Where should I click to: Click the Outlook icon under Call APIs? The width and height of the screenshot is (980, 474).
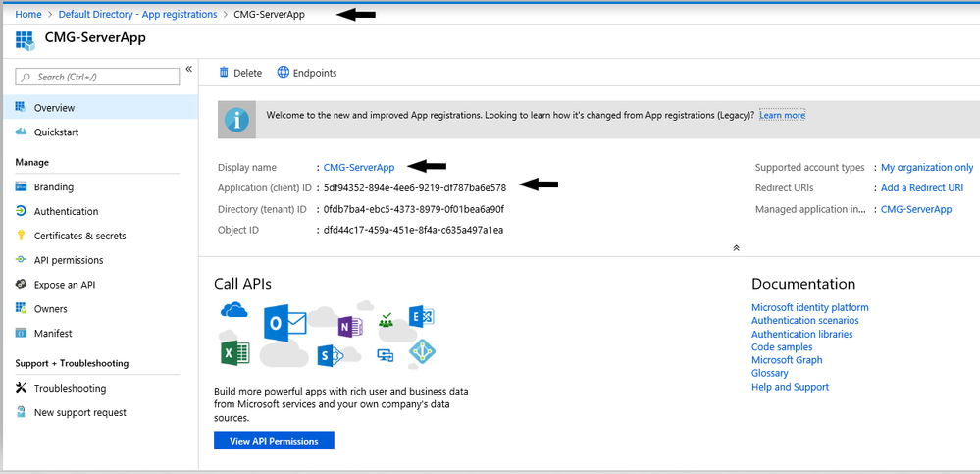click(x=284, y=323)
